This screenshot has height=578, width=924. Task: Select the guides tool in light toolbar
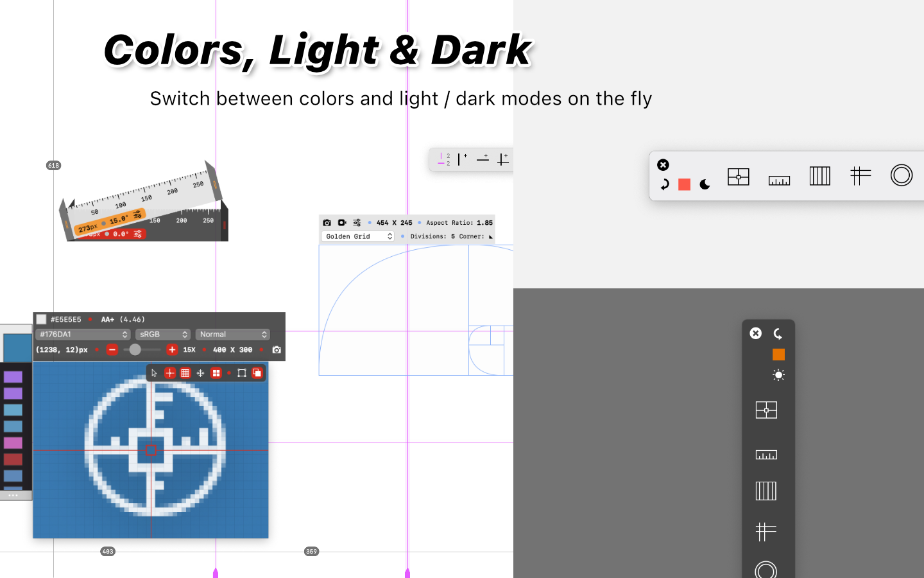pos(860,175)
